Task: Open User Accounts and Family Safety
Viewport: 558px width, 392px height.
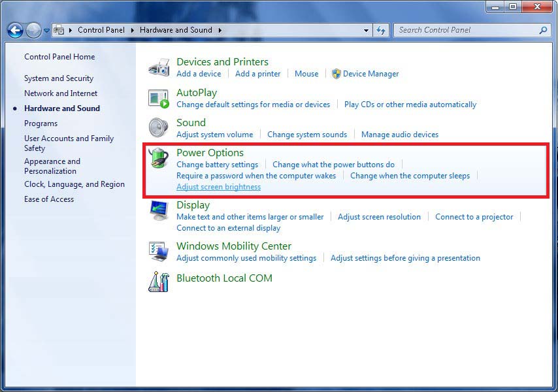Action: click(69, 143)
